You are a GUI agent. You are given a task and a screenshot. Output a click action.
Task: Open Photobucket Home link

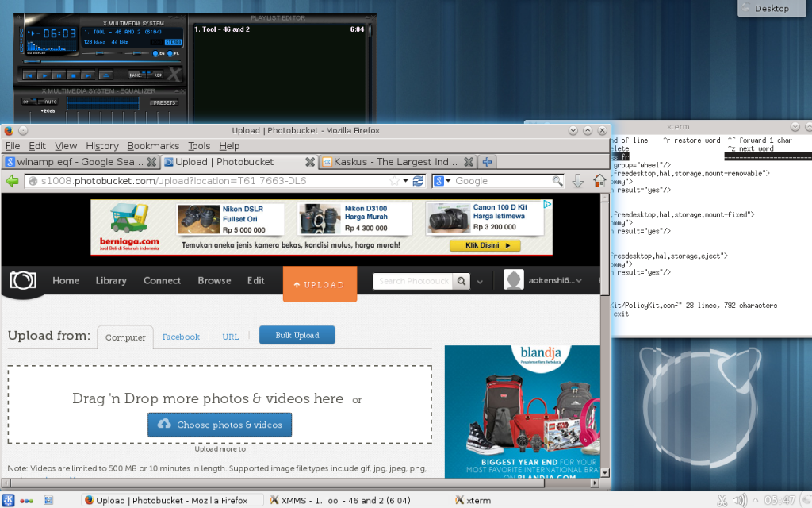66,280
